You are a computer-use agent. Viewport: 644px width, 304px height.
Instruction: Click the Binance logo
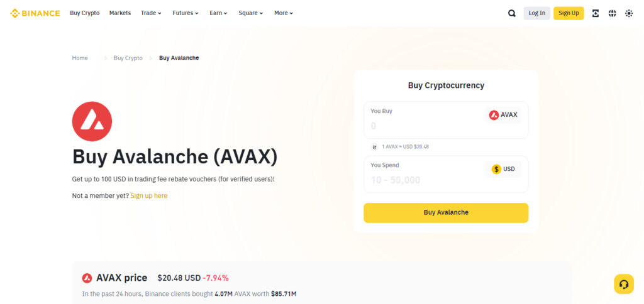[35, 13]
